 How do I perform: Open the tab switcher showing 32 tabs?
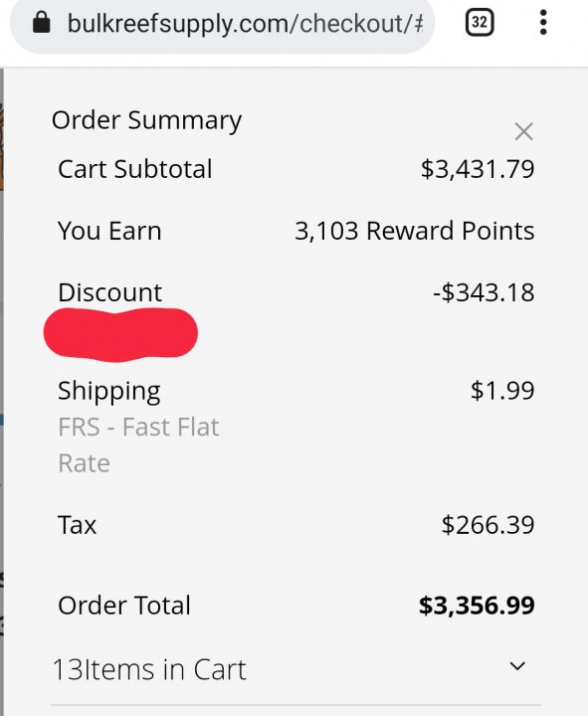[480, 22]
